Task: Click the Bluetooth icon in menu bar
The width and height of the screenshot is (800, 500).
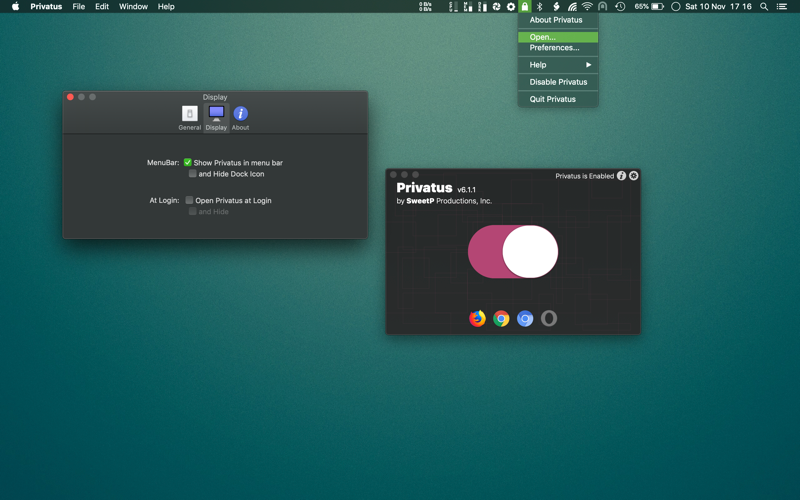Action: (540, 7)
